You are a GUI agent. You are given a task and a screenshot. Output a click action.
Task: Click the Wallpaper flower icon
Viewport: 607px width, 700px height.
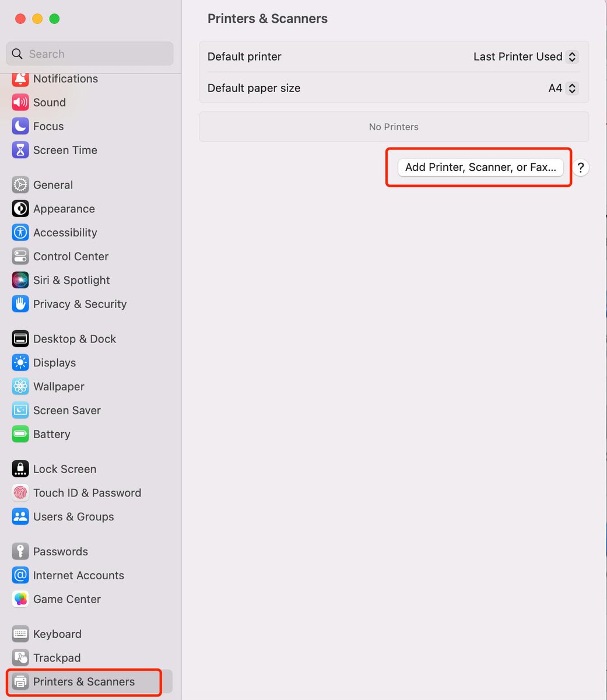[20, 387]
